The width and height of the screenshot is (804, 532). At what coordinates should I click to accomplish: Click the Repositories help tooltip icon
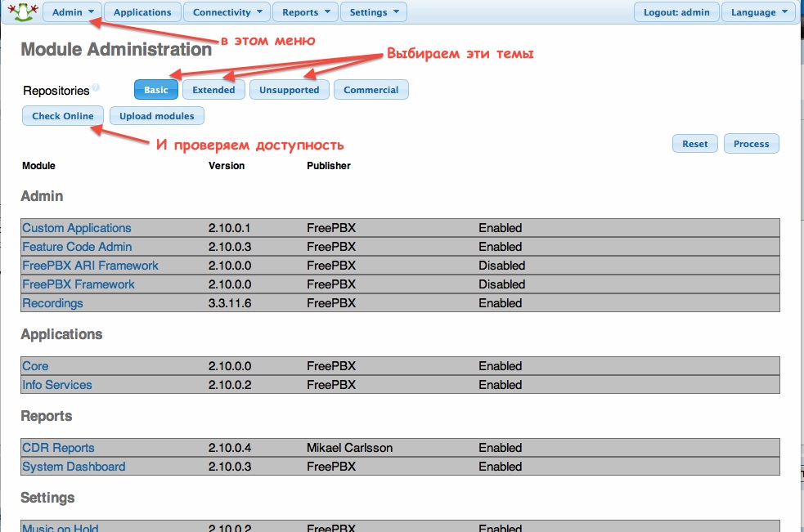(96, 88)
